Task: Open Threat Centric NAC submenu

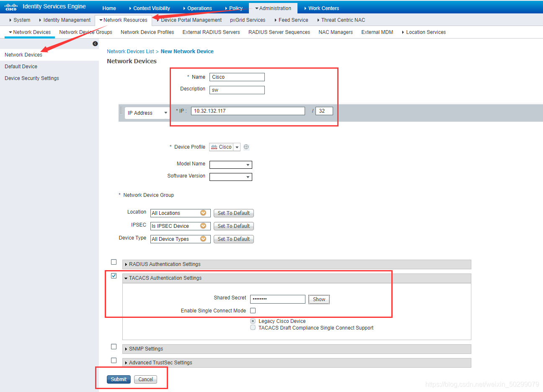Action: (x=341, y=20)
